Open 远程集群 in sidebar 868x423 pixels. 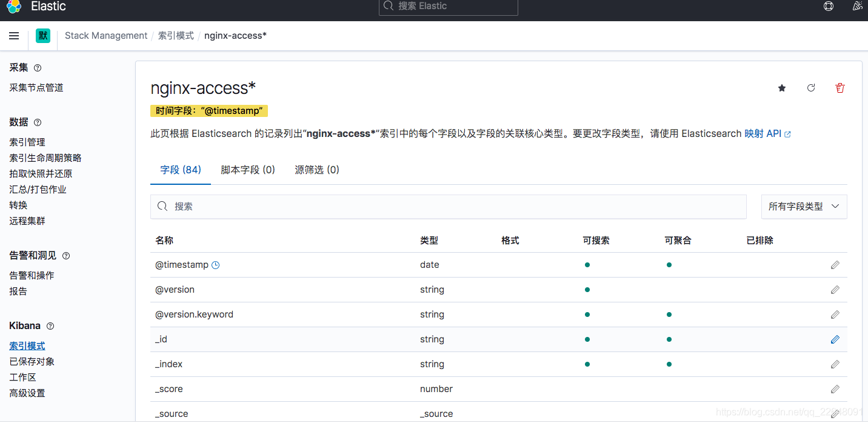[x=27, y=221]
